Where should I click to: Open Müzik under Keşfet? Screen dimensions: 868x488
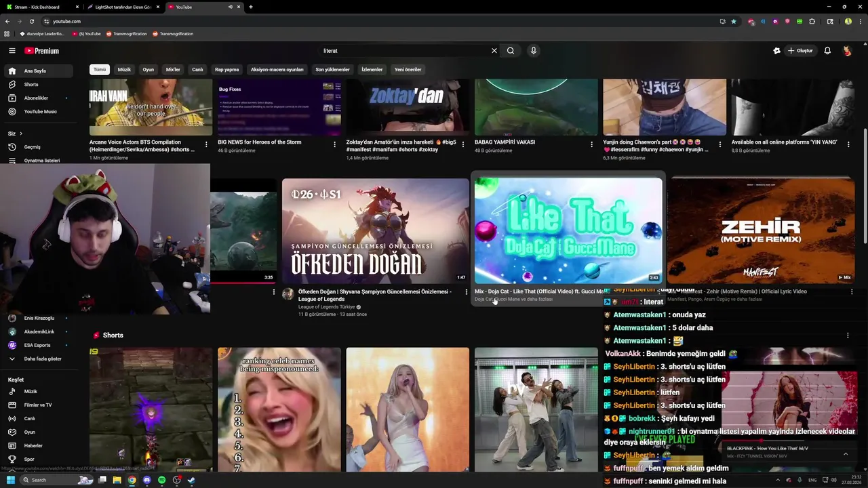click(38, 392)
